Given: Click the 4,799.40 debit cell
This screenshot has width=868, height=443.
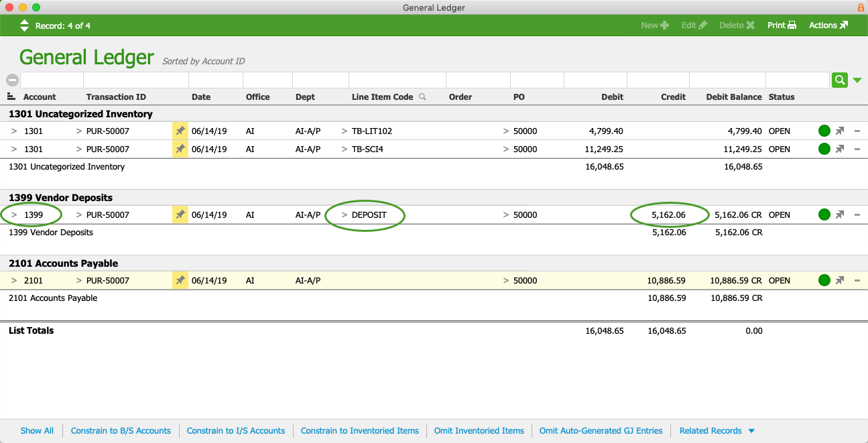Looking at the screenshot, I should click(x=606, y=131).
